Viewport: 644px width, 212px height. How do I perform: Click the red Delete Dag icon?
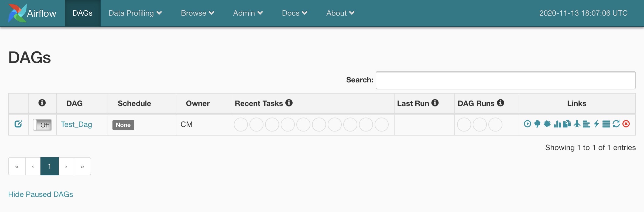point(626,124)
